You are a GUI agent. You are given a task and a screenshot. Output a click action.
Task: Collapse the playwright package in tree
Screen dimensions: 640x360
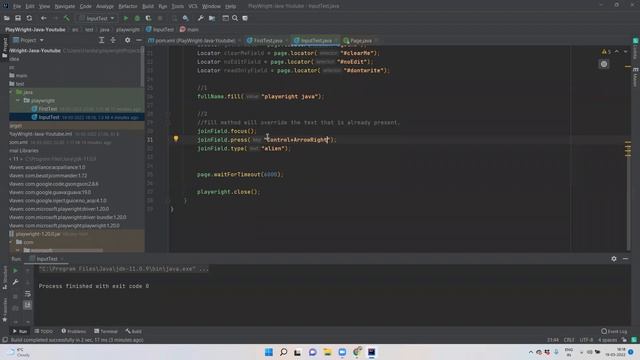tap(18, 100)
